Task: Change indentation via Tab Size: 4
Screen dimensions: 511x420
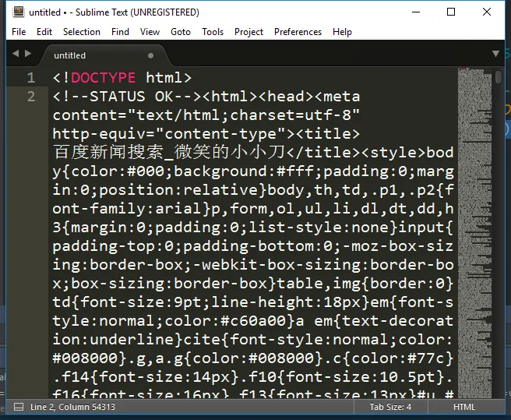Action: (x=390, y=407)
